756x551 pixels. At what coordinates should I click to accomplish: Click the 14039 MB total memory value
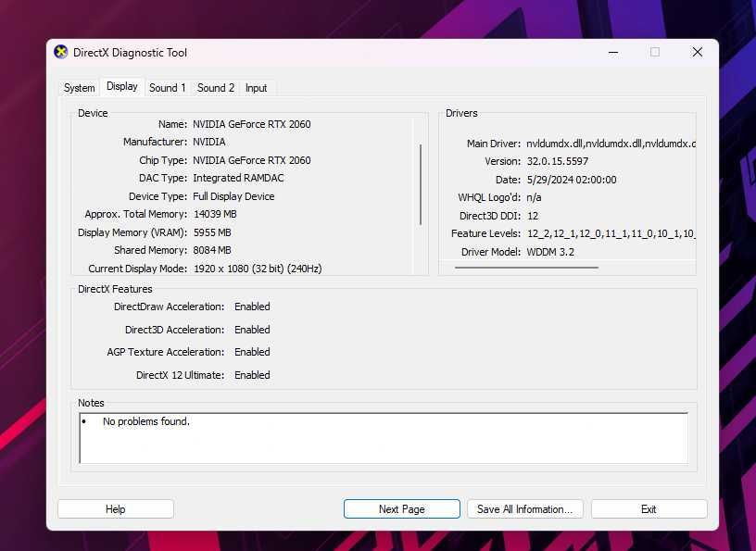coord(215,214)
